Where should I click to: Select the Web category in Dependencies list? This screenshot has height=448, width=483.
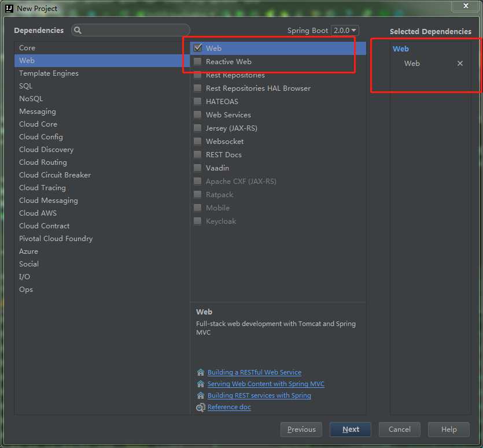point(102,60)
